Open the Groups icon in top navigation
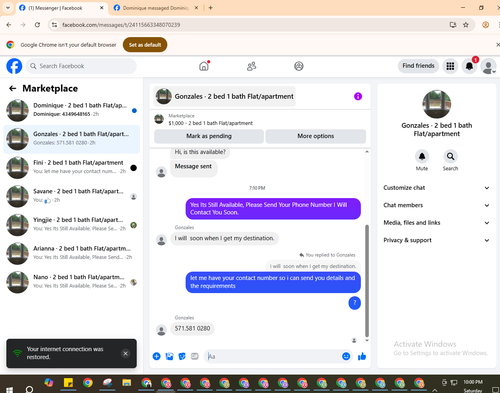Viewport: 500px width, 393px height. coord(299,66)
